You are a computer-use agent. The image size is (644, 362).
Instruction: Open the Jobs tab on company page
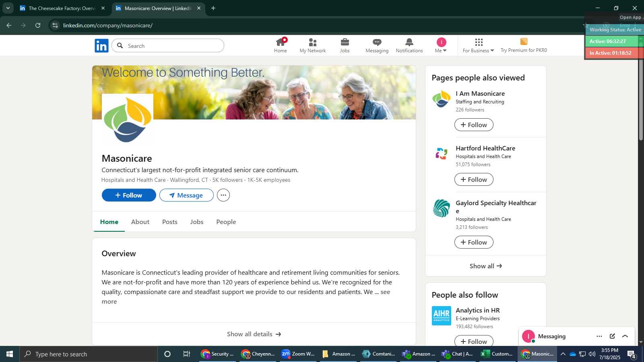click(197, 222)
